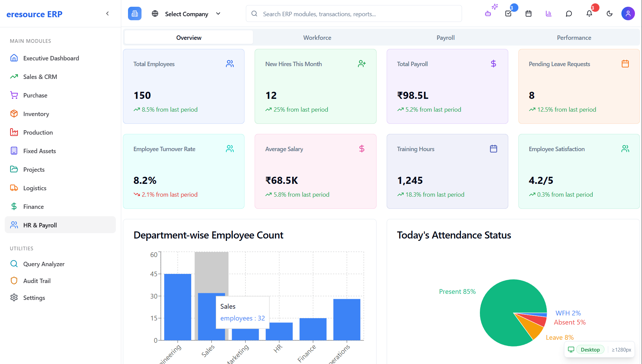Open the analytics bar chart icon
Image resolution: width=642 pixels, height=364 pixels.
549,13
